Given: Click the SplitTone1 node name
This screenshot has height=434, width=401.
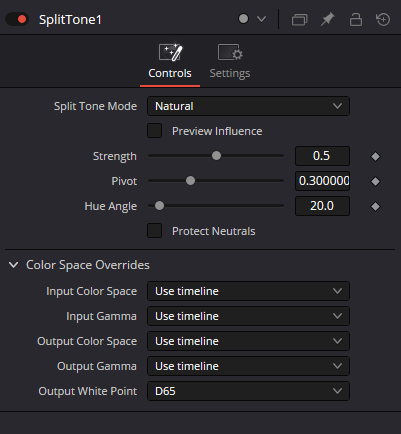Looking at the screenshot, I should [70, 20].
